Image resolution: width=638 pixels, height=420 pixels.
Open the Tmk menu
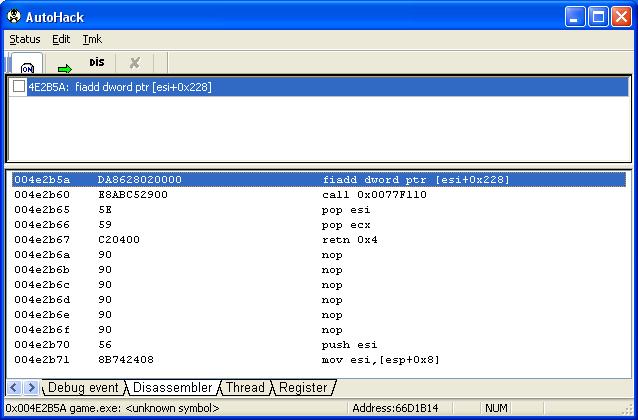(92, 39)
